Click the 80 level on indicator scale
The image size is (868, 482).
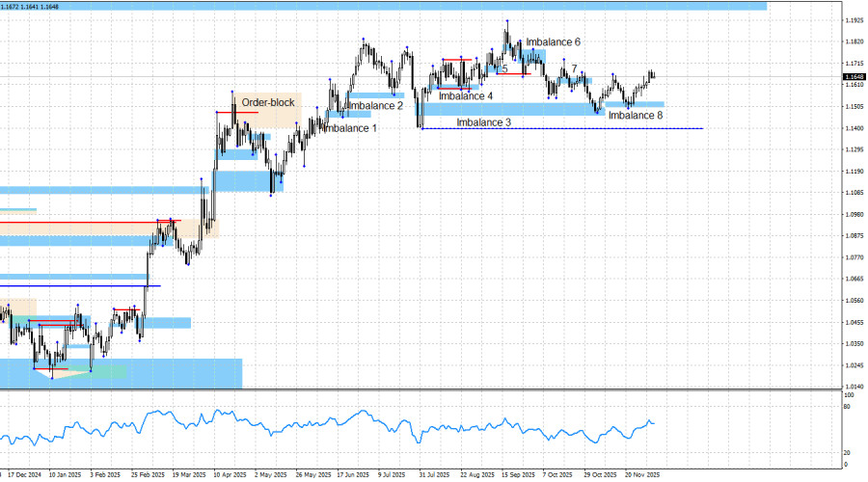847,407
